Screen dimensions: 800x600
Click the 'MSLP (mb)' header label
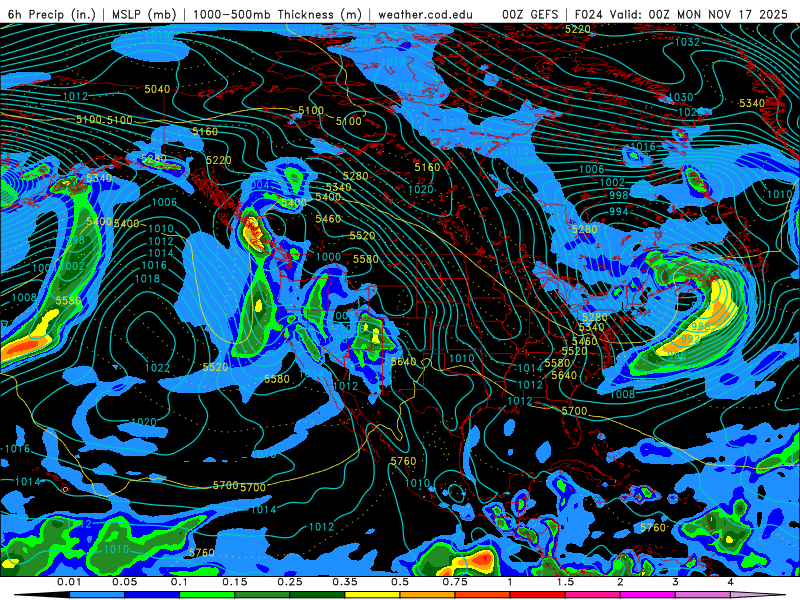pyautogui.click(x=144, y=14)
